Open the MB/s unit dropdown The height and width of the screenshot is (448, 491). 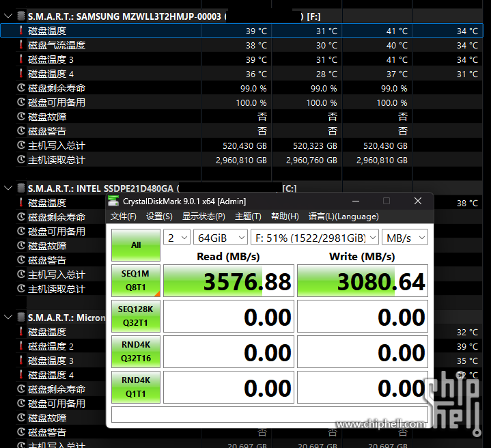[404, 238]
